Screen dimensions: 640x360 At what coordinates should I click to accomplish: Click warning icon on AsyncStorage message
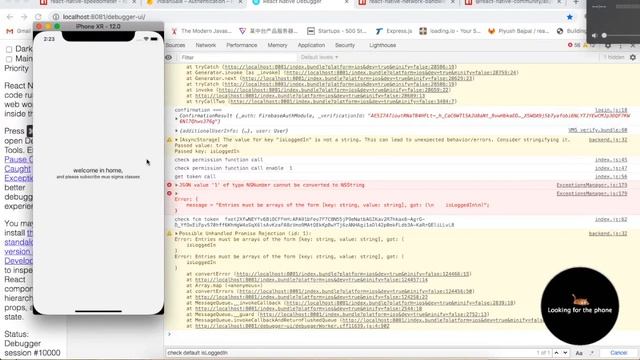169,140
